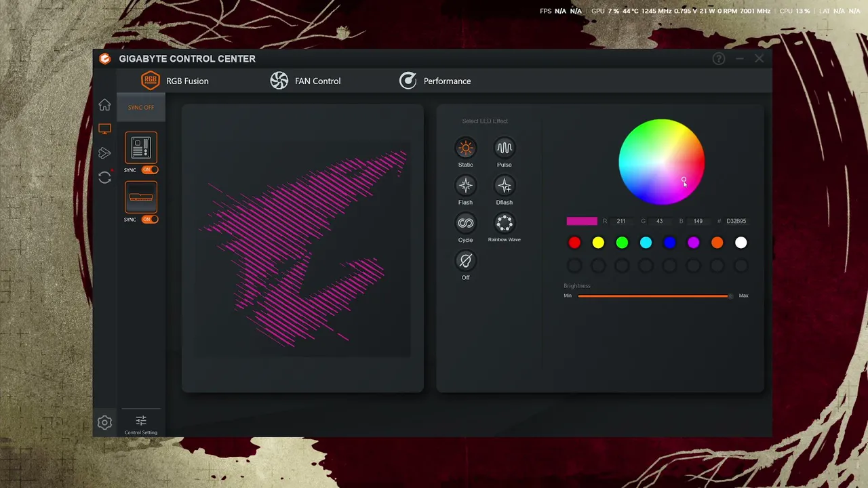Switch to the RGB Fusion tab
This screenshot has width=868, height=488.
coord(174,81)
